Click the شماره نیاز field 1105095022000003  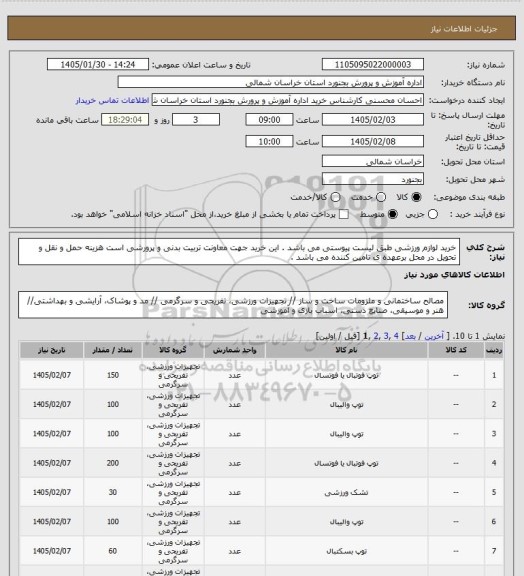(373, 65)
